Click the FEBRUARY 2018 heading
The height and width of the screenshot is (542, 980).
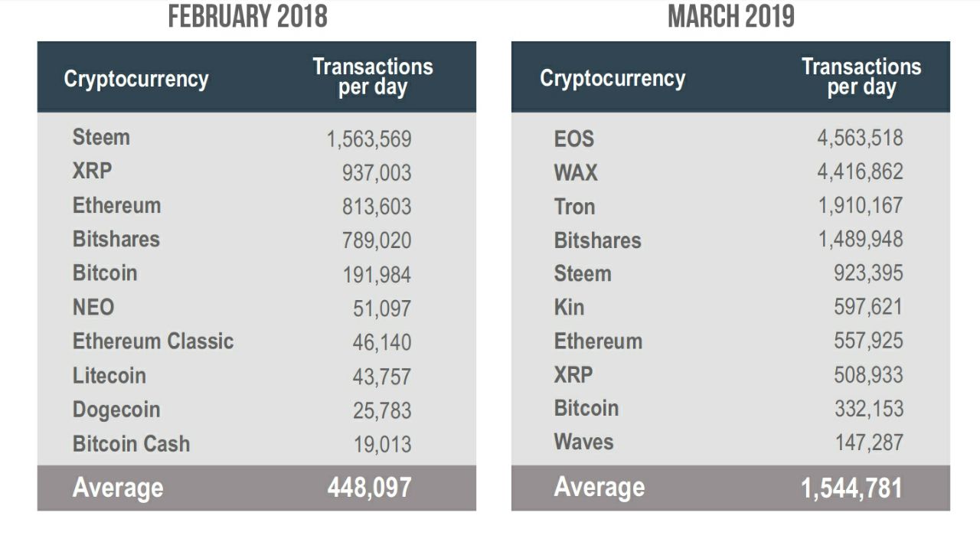(247, 16)
